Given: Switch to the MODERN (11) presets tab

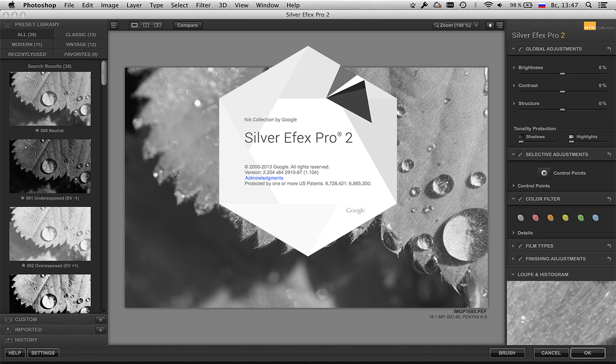Looking at the screenshot, I should click(x=26, y=45).
